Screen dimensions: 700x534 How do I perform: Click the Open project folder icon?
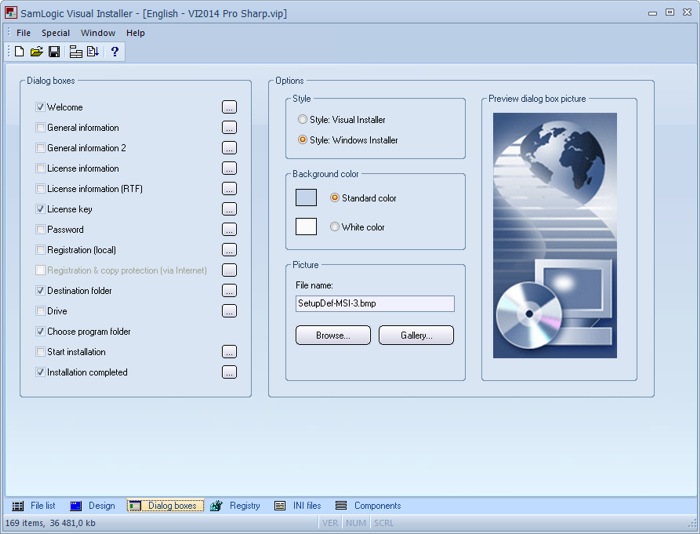pos(37,52)
